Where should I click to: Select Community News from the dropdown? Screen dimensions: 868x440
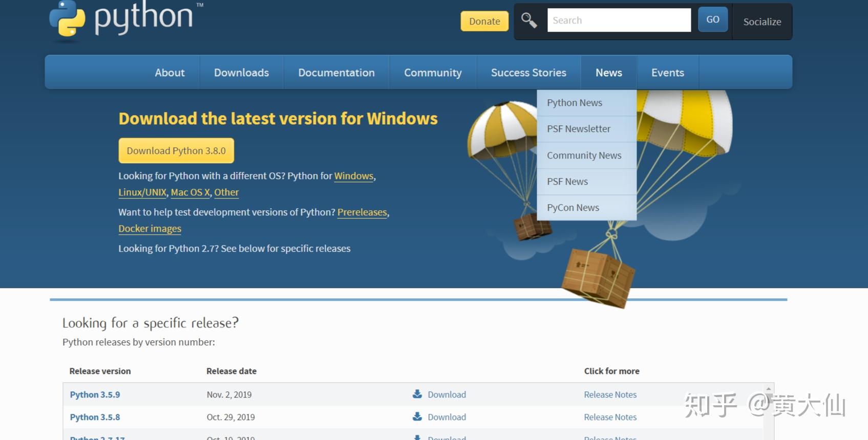point(587,156)
